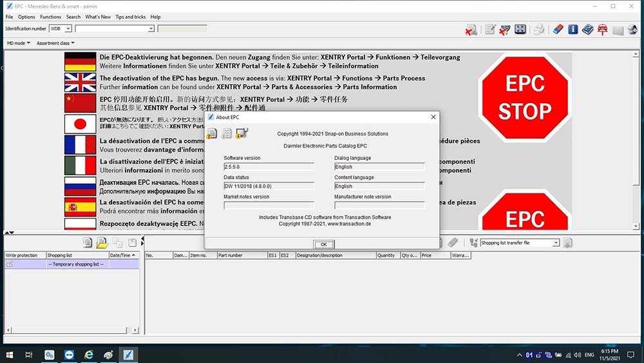Click the globe network icon at toolbar end
Screen dimensions: 644x363
(x=632, y=30)
